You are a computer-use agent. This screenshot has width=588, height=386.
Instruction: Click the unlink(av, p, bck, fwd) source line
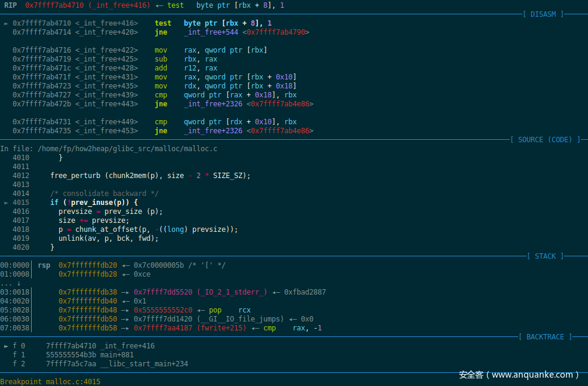point(108,238)
